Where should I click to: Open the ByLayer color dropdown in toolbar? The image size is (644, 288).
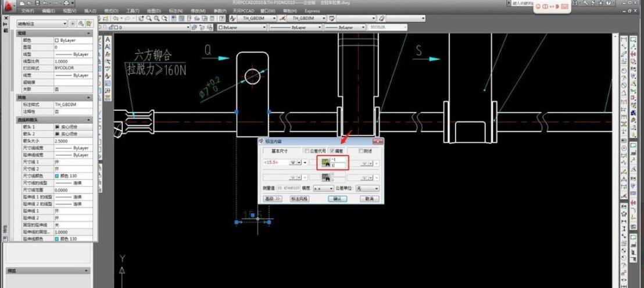coord(242,27)
